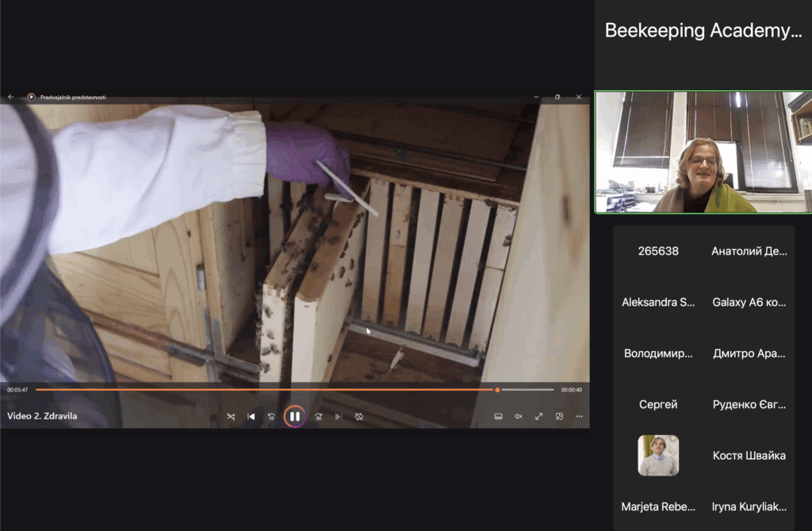Image resolution: width=812 pixels, height=531 pixels.
Task: Open more options ellipsis menu
Action: click(x=579, y=416)
